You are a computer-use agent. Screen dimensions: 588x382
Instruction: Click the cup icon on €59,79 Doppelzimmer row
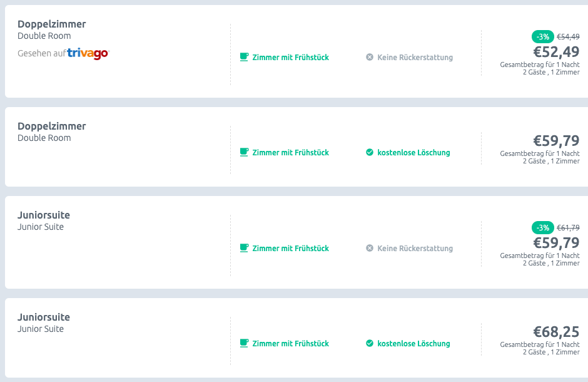click(x=244, y=152)
